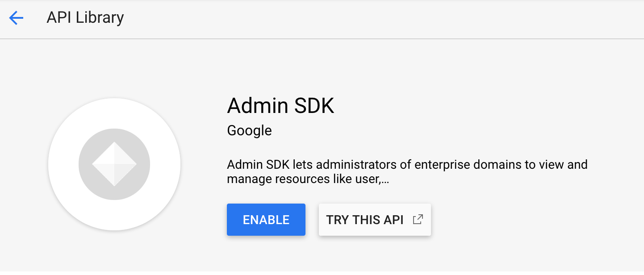644x275 pixels.
Task: Select the API Library header text
Action: click(85, 18)
